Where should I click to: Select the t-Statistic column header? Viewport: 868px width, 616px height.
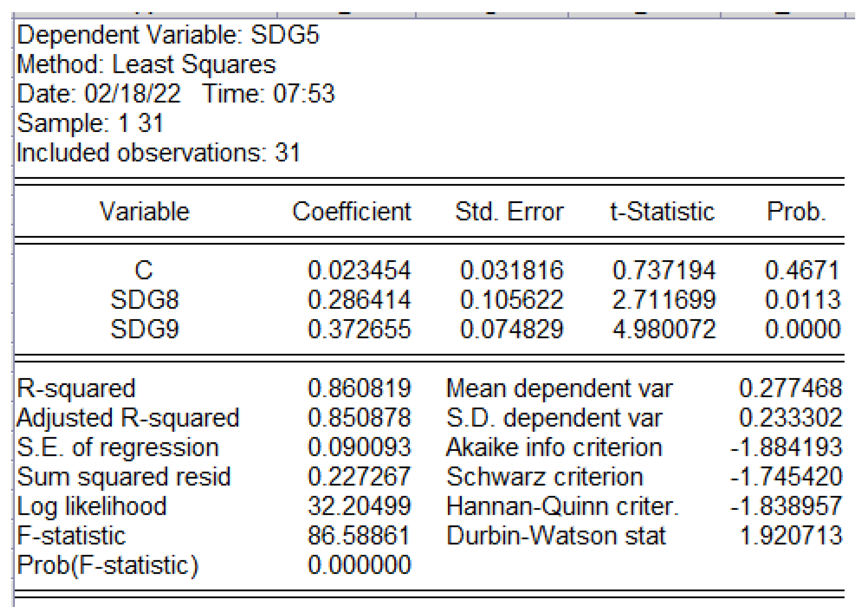tap(662, 211)
